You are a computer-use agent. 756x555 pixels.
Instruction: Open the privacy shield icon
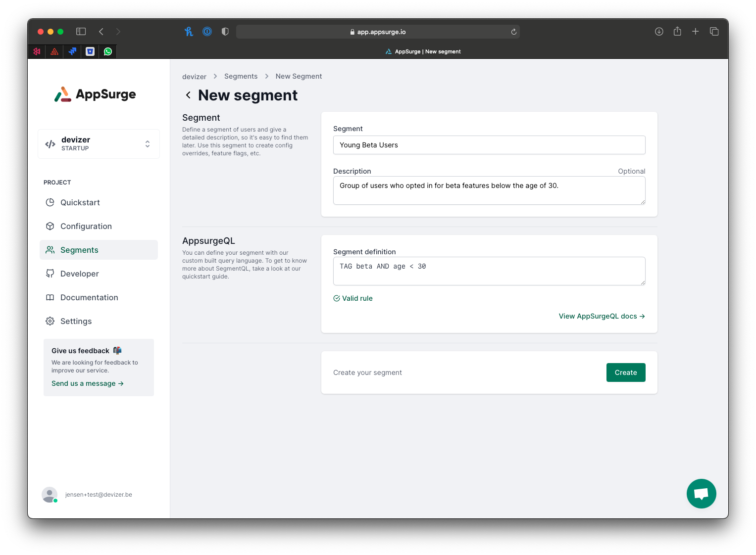225,32
